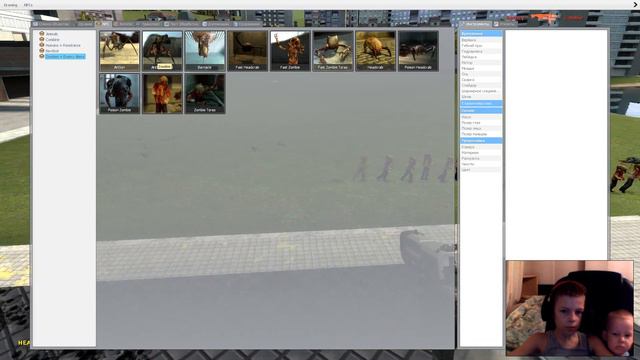Spawn the Fast Zombie NPC

pos(290,51)
